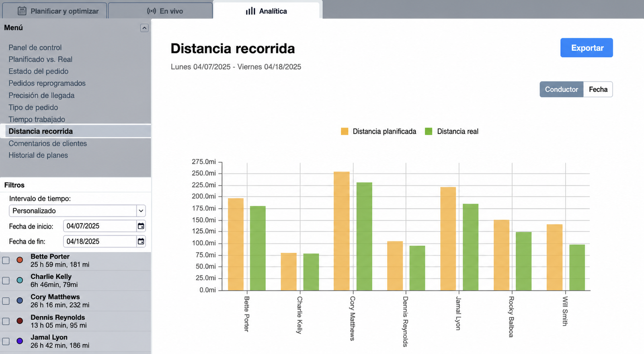Click the Exportar button
The image size is (644, 354).
click(x=587, y=48)
